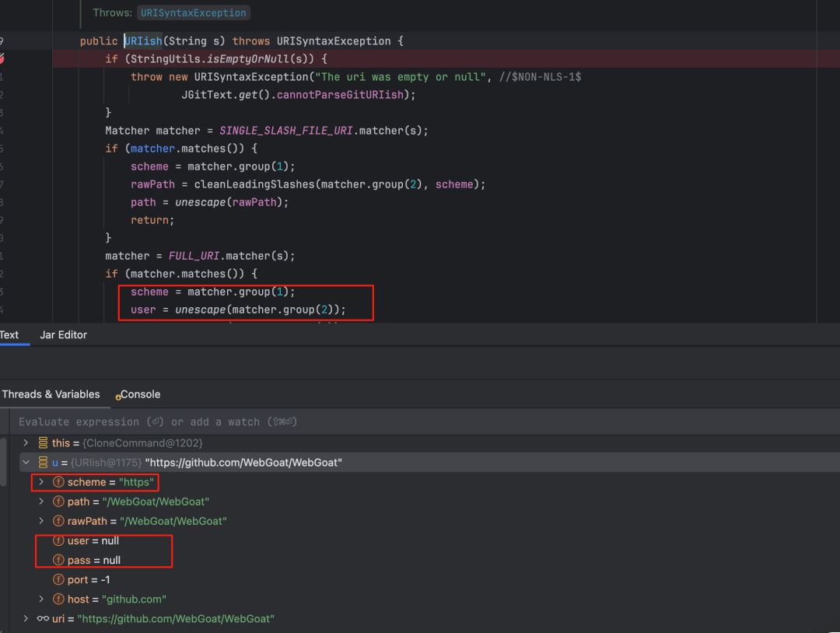Click the URIish constructor name in code

(143, 41)
